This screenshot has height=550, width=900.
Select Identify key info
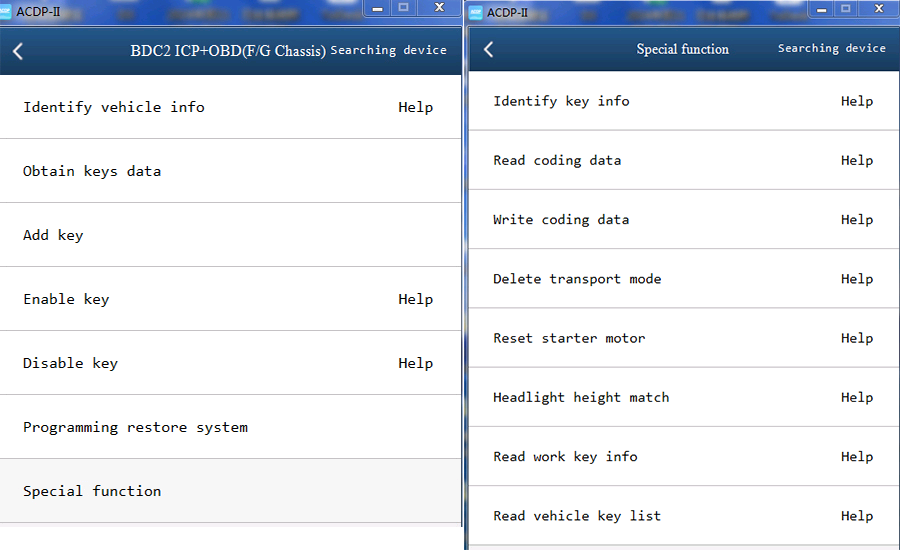[561, 101]
